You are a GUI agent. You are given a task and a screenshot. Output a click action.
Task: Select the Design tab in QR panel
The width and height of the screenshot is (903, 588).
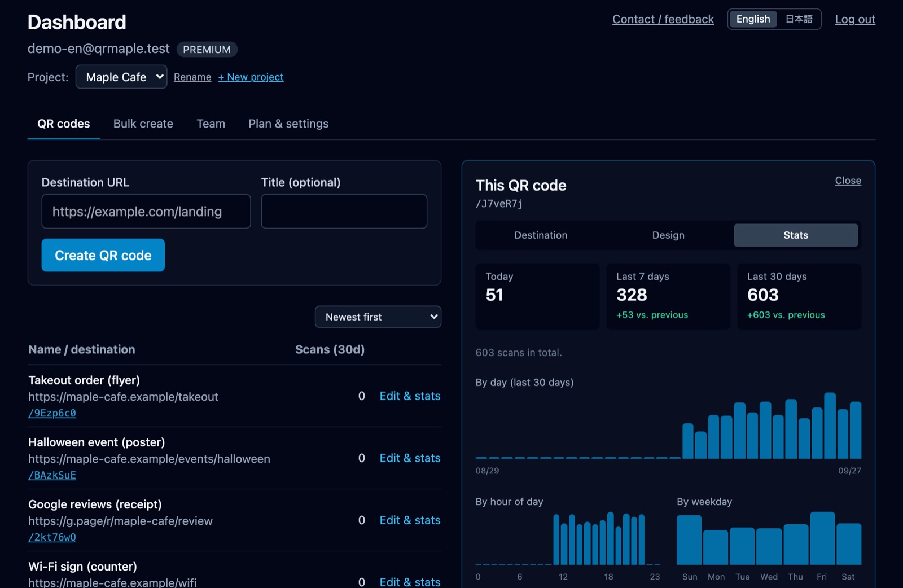pyautogui.click(x=668, y=235)
